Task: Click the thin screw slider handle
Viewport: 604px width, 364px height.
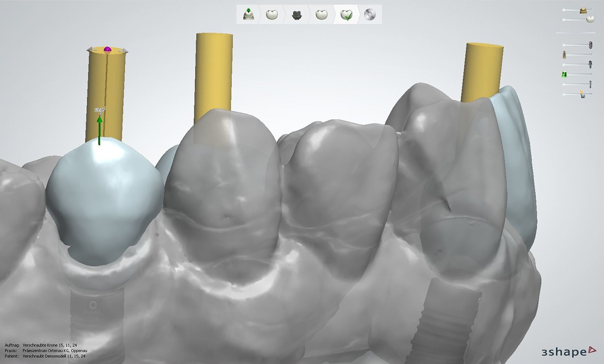Action: pyautogui.click(x=590, y=84)
